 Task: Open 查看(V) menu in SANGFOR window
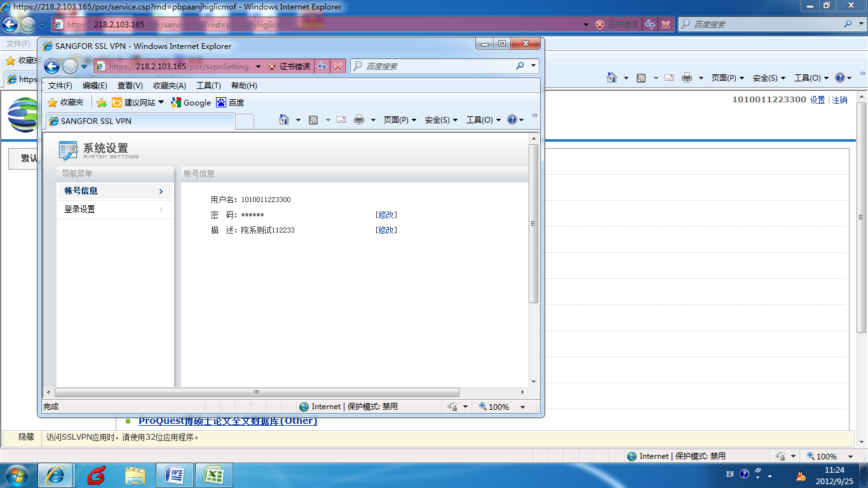(x=130, y=86)
